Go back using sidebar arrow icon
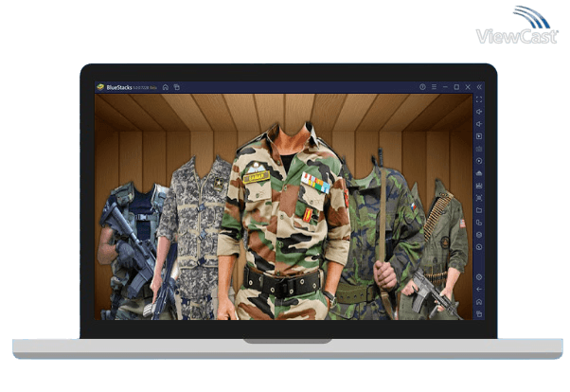This screenshot has height=392, width=570. click(479, 290)
